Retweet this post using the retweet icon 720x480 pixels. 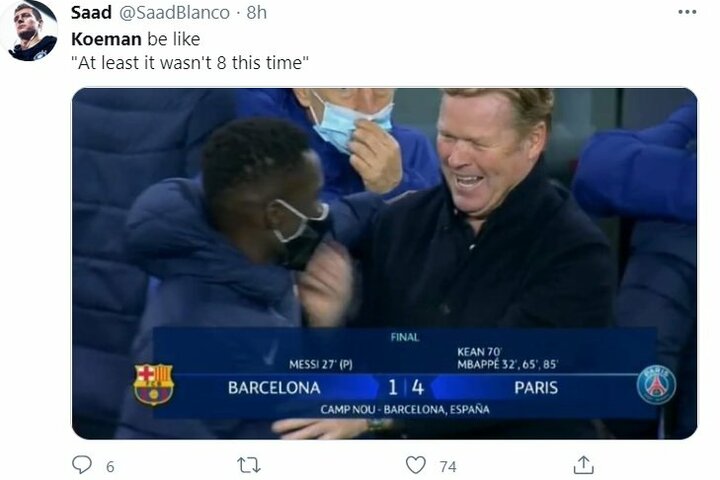247,465
